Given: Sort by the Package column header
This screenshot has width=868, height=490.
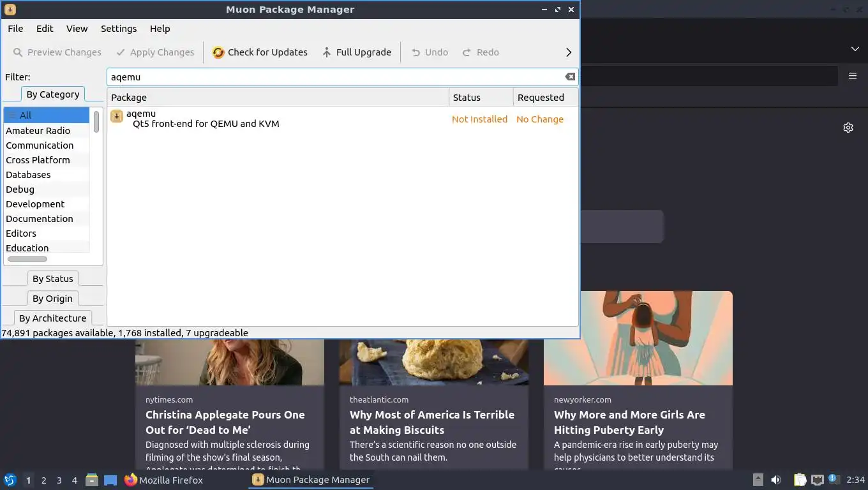Looking at the screenshot, I should (278, 98).
